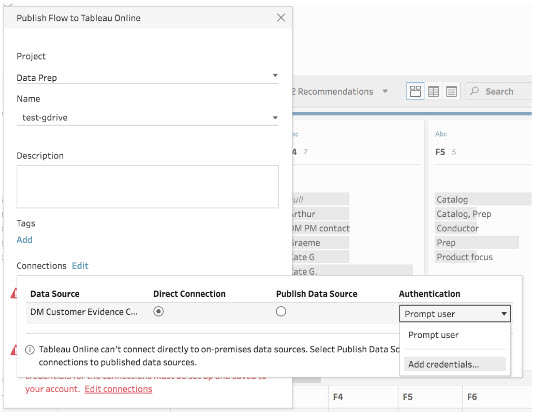Open the Name dropdown showing test-gdrive
533x416 pixels.
tap(147, 118)
